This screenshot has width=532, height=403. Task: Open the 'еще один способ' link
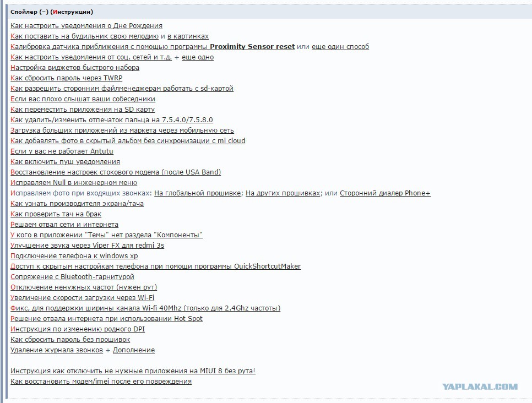(x=340, y=47)
